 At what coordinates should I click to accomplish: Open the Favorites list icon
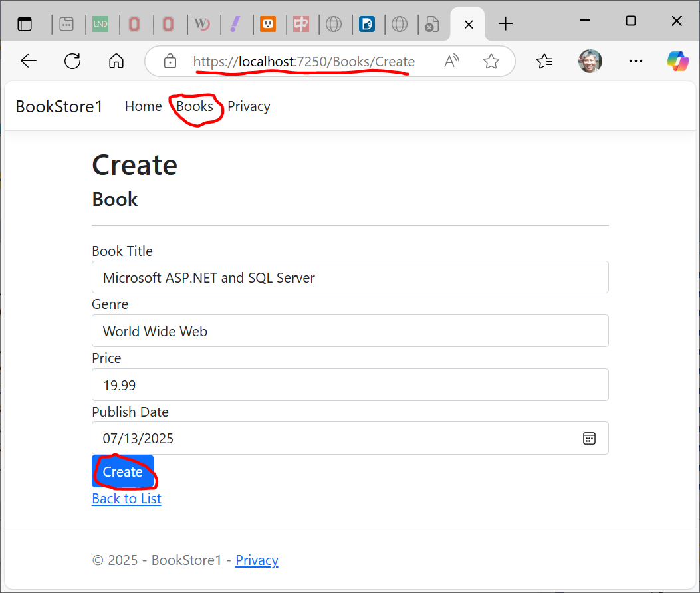(544, 61)
